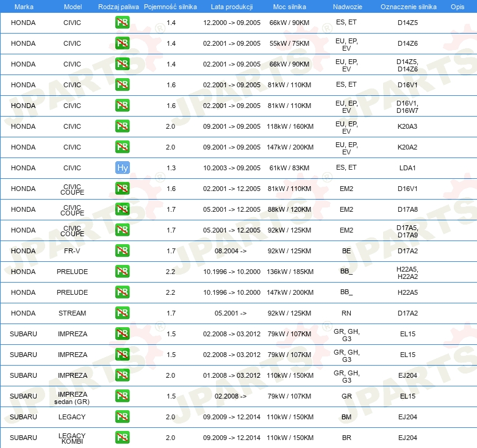Click engine capacity 1.3 cell
The height and width of the screenshot is (448, 477).
coord(171,168)
